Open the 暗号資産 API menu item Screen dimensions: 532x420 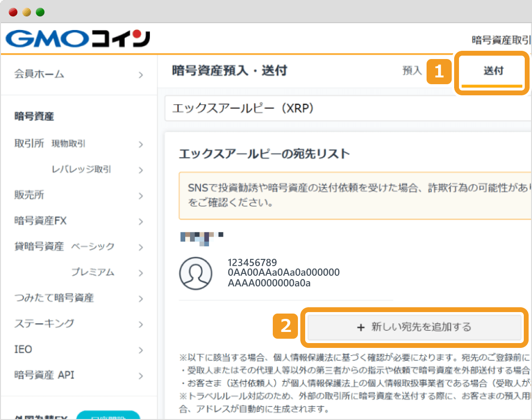44,375
